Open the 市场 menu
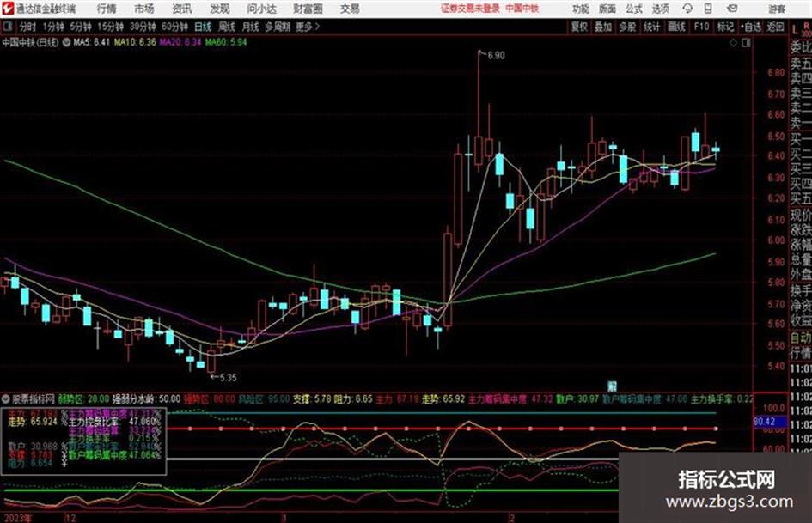This screenshot has height=523, width=812. click(x=144, y=9)
